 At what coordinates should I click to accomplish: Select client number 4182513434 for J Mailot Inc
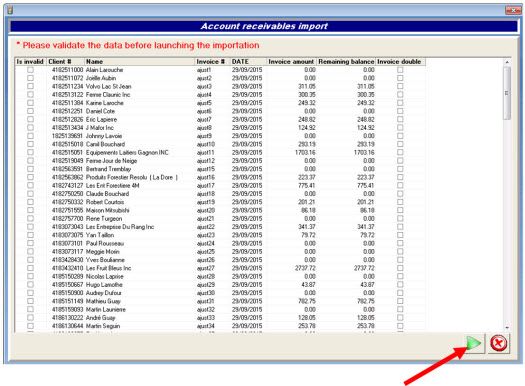point(67,128)
